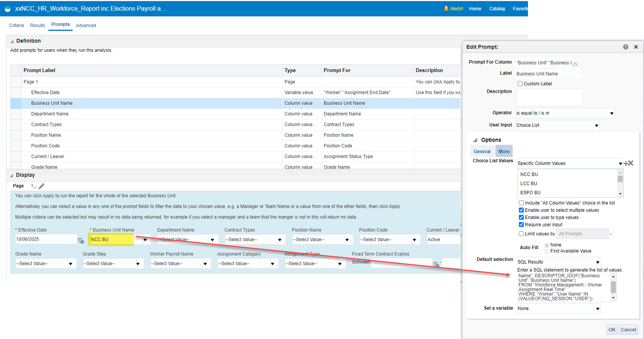Screen dimensions: 644x339
Task: Open the calendar picker for Fixed Term Contract Expires
Action: [436, 264]
